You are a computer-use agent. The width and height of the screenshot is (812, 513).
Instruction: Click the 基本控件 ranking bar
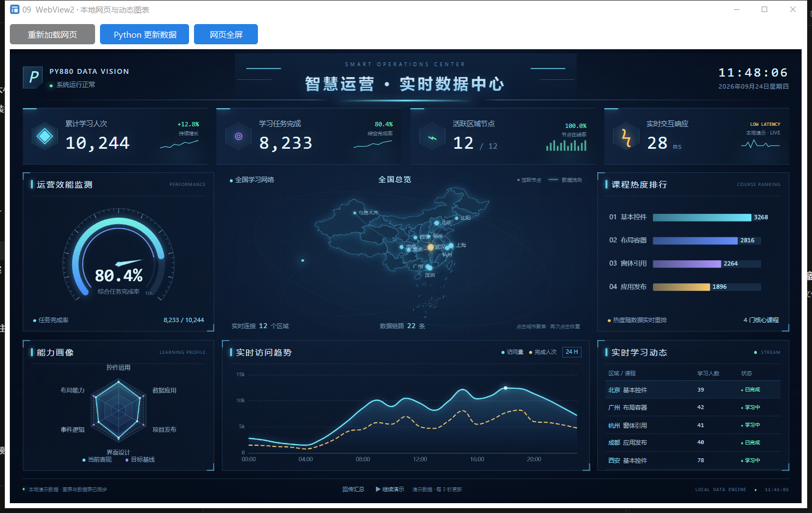702,218
